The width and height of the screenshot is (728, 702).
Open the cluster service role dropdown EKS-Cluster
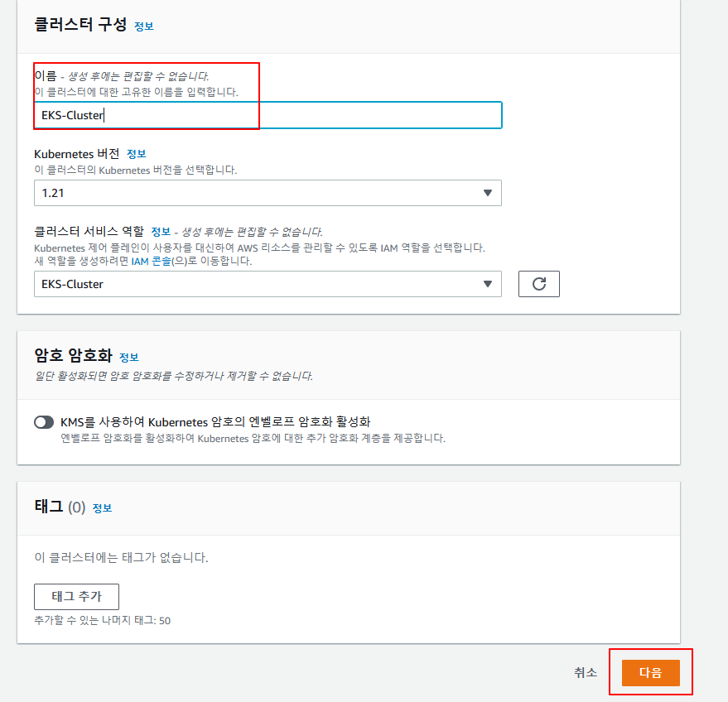268,284
